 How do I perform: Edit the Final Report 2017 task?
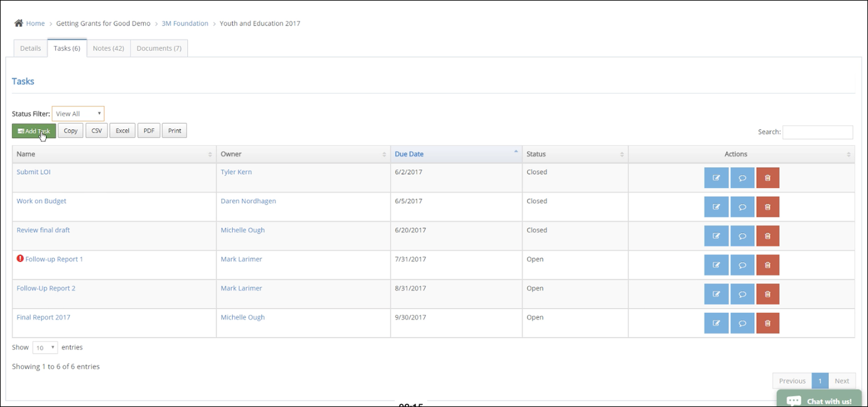[716, 323]
